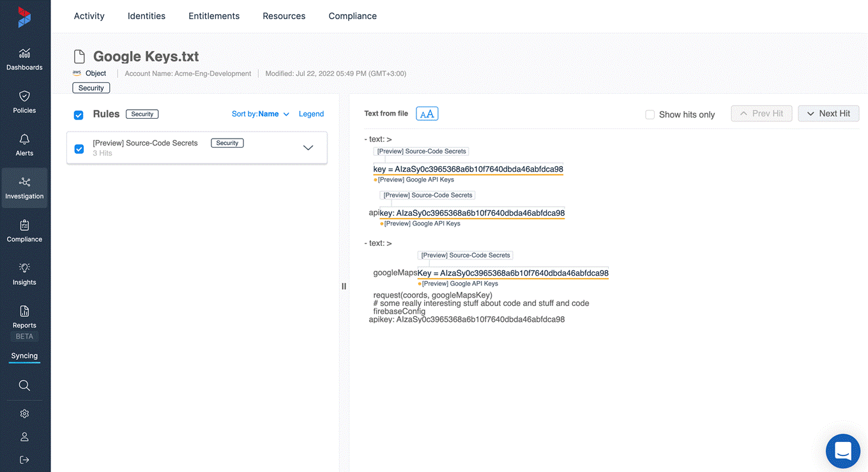The image size is (868, 472).
Task: Open the Intercom chat bubble
Action: pos(842,451)
